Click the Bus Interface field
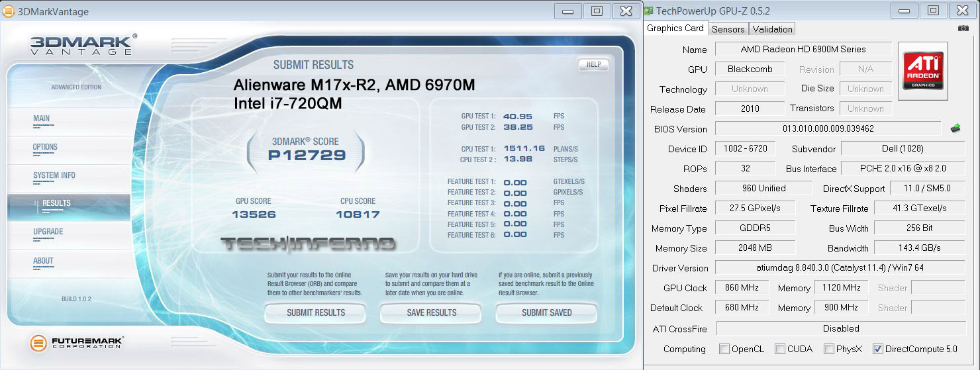Screen dimensions: 980x370 pyautogui.click(x=903, y=168)
